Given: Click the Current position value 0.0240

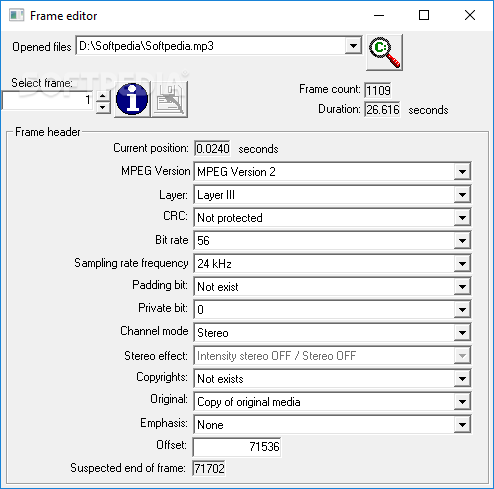Looking at the screenshot, I should point(212,149).
